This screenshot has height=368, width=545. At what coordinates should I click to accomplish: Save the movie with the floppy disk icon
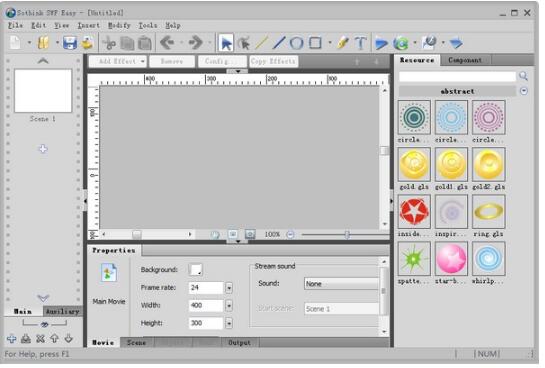click(x=70, y=43)
